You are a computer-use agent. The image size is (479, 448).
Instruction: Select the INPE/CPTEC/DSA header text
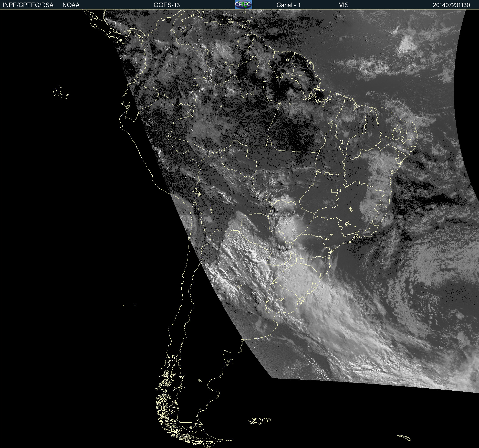28,5
